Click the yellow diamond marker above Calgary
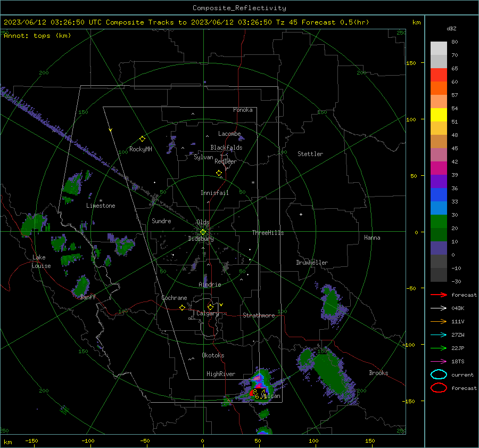This screenshot has width=479, height=448. [x=210, y=307]
